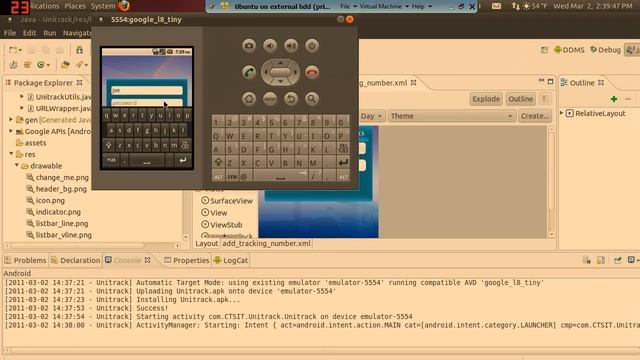The image size is (640, 360).
Task: Collapse the drawable folder
Action: [x=17, y=165]
